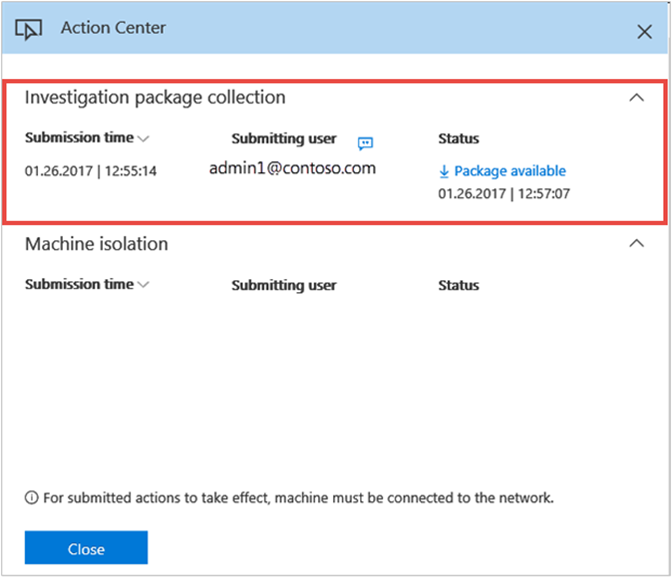This screenshot has width=672, height=577.
Task: Select the admin1@contoso.com submitting user
Action: (x=292, y=168)
